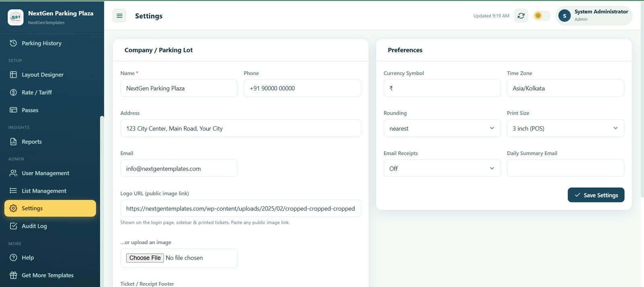Click the NextGen Parking Plaza logo icon
Image resolution: width=644 pixels, height=287 pixels.
[16, 17]
